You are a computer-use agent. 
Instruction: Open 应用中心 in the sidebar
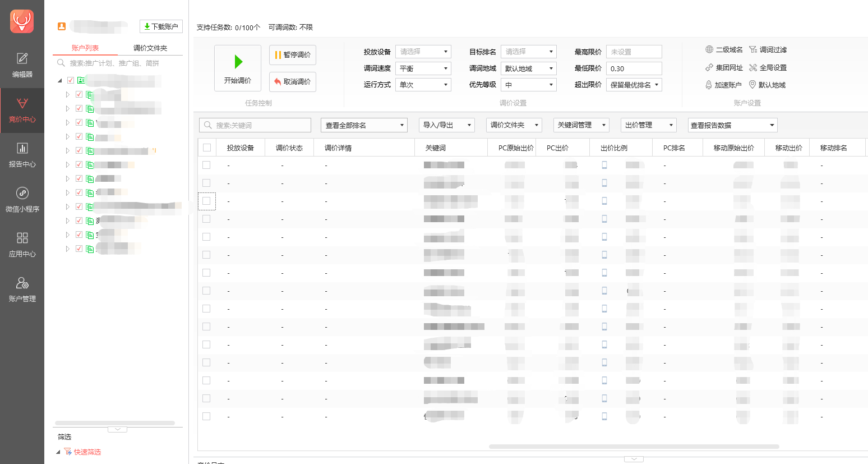pyautogui.click(x=22, y=245)
